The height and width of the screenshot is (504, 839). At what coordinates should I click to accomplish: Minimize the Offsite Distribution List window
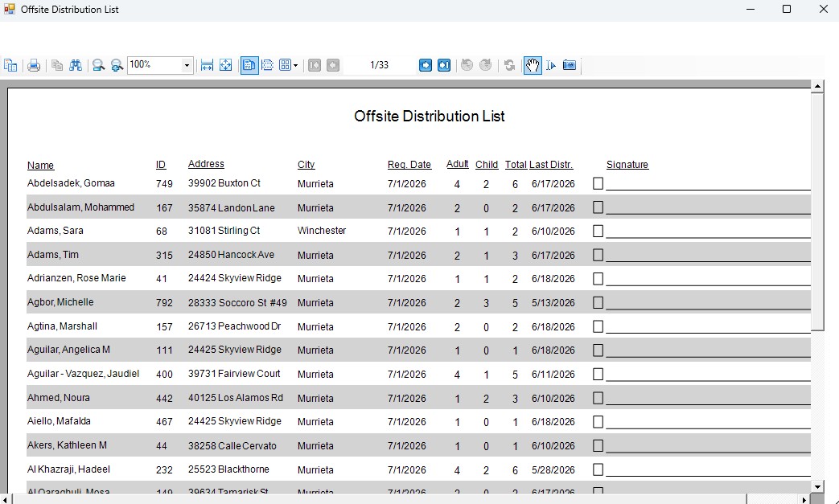coord(751,9)
